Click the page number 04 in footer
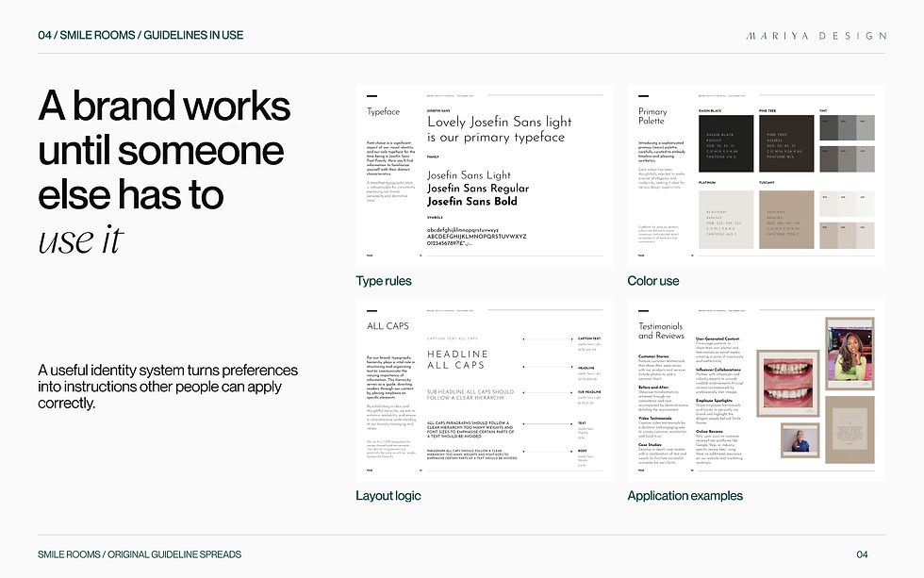Screen dimensions: 924x578 (x=862, y=554)
